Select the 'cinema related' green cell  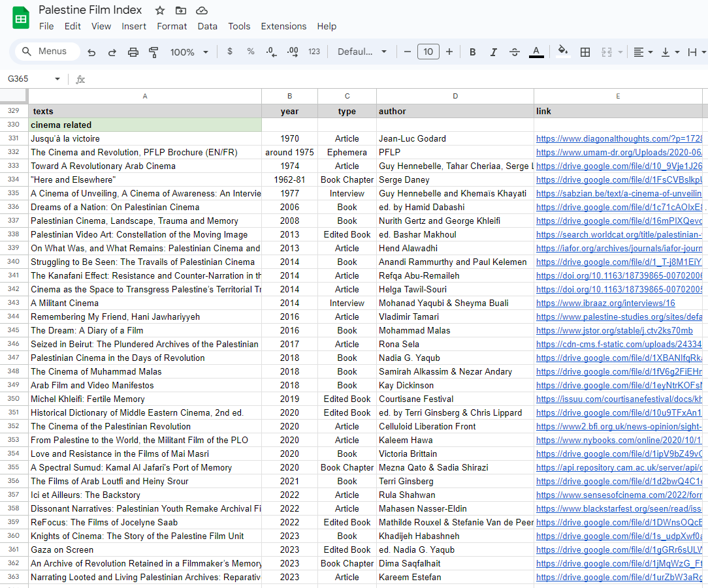(145, 125)
